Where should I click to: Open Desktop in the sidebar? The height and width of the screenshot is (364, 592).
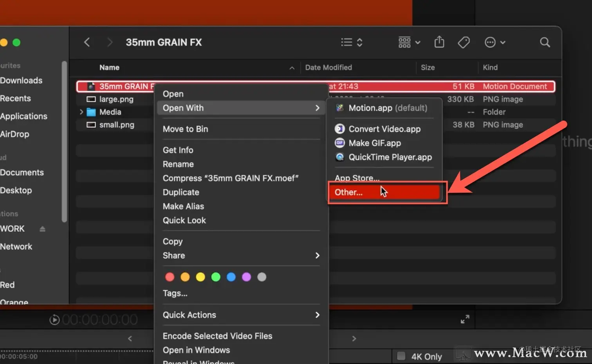(16, 191)
